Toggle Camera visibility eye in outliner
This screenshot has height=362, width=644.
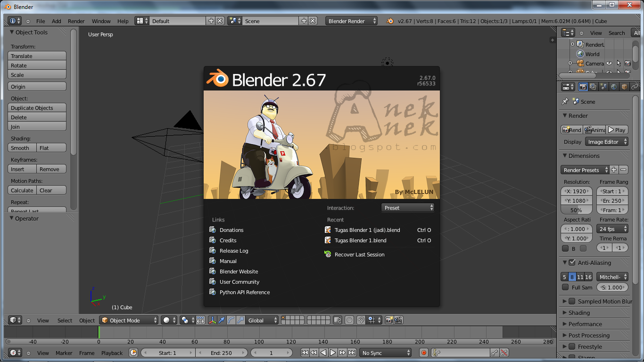point(609,63)
